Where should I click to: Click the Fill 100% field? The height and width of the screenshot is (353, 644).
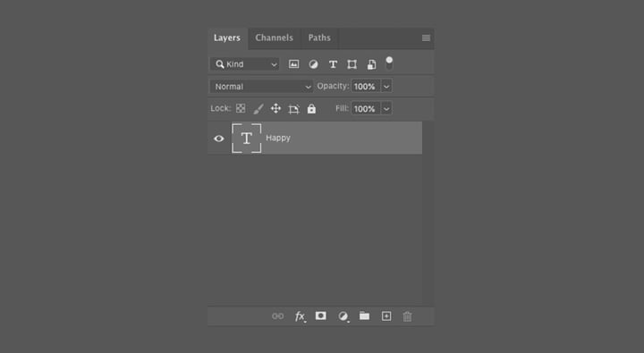366,108
